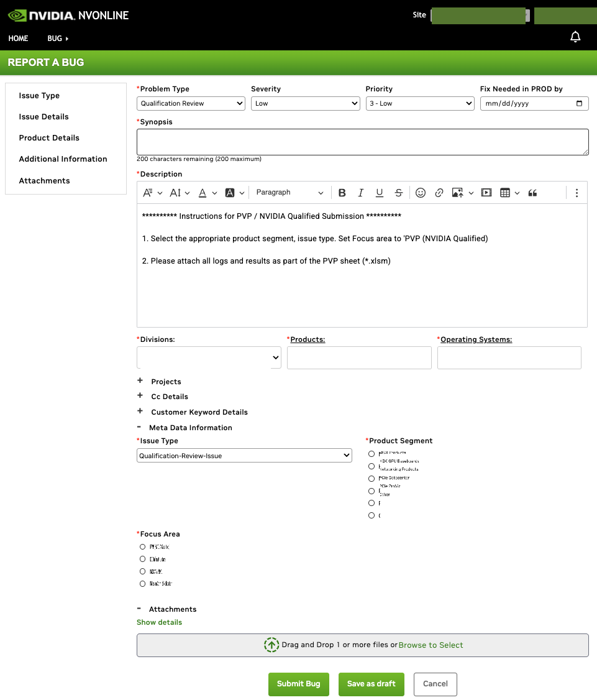Open the font background color picker
This screenshot has height=700, width=597.
tap(235, 193)
